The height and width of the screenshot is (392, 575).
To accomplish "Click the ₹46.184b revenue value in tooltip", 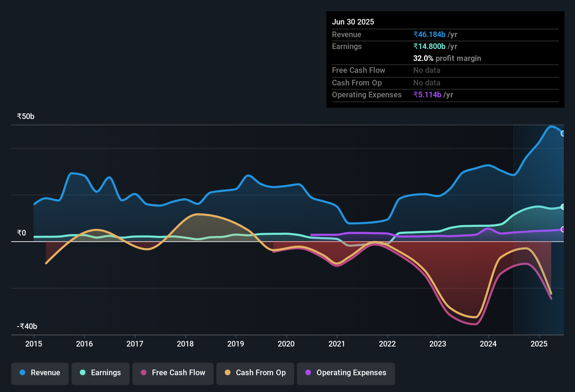I will point(429,35).
